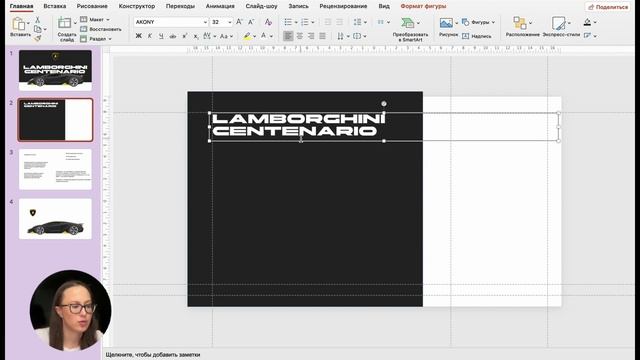Click the copy icon in clipboard group
640x360 pixels.
pos(38,29)
